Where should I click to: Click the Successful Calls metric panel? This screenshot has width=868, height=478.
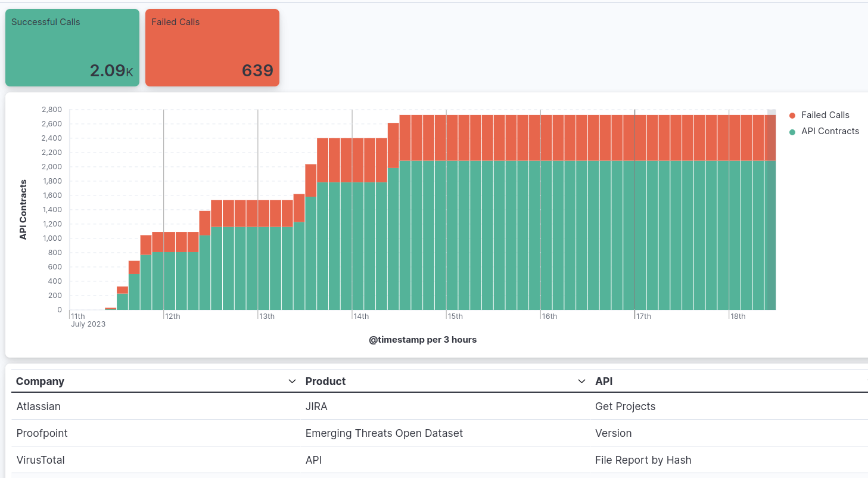(x=71, y=48)
